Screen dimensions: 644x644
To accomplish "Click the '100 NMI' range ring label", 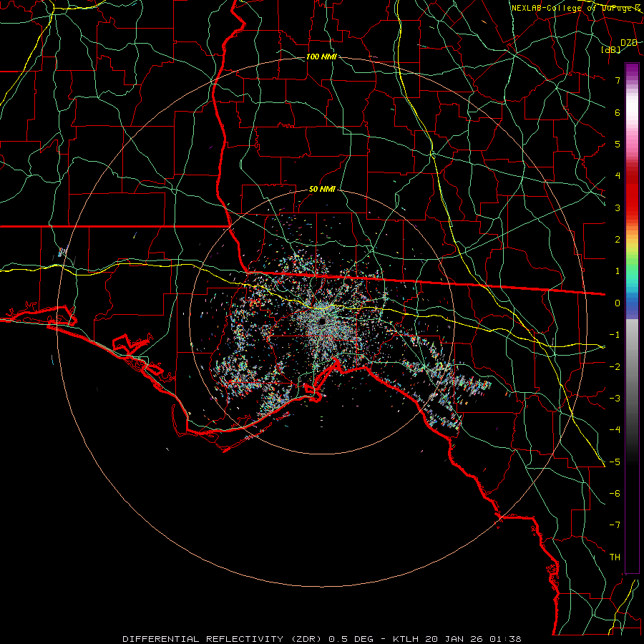I will [321, 57].
